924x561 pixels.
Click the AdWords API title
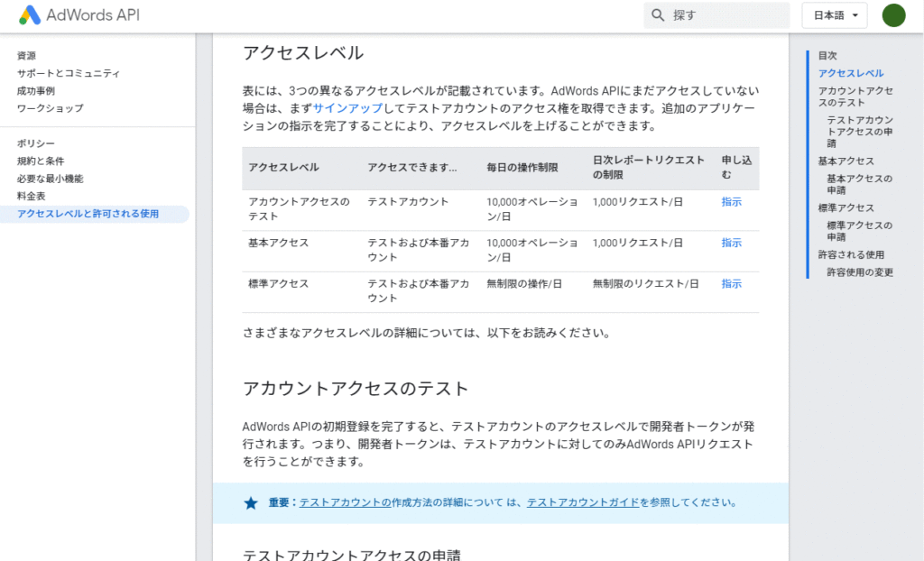click(93, 15)
